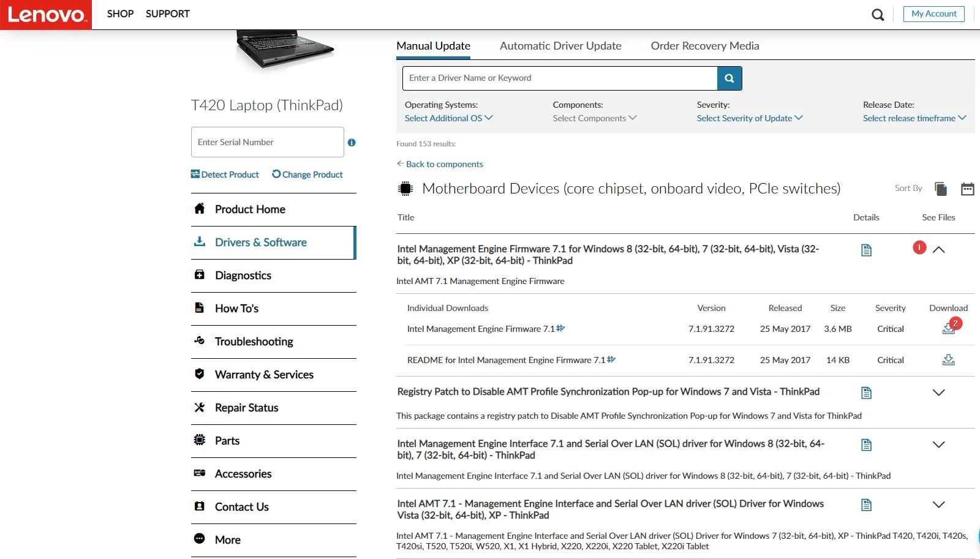Open the Select release timeframe dropdown
Screen dimensions: 980x559
click(914, 118)
